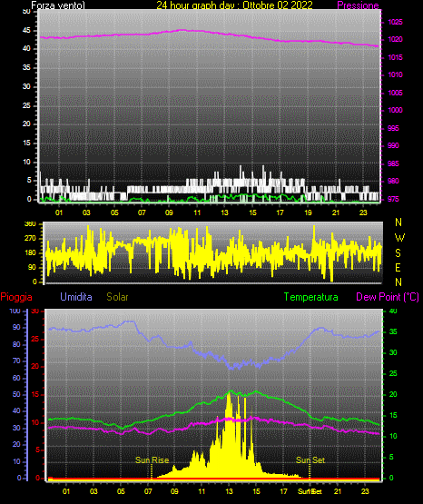The height and width of the screenshot is (504, 423).
Task: Click the 'Forza vento)' axis heading
Action: tap(58, 5)
